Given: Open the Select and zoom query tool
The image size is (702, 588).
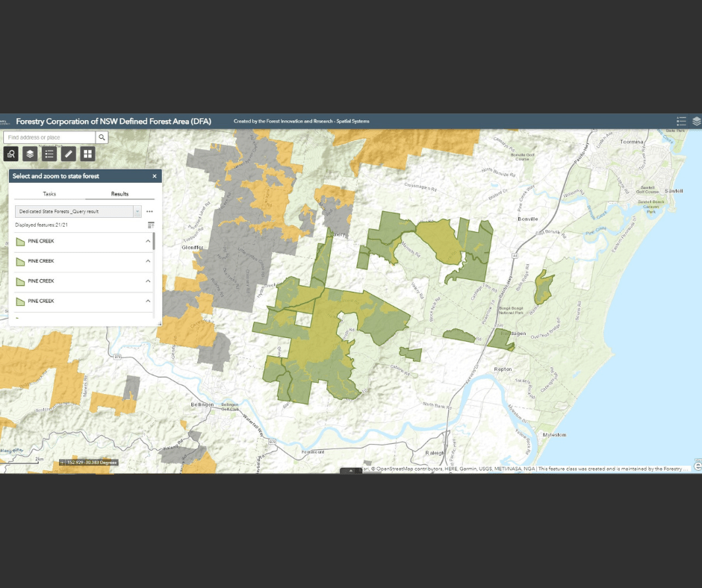Looking at the screenshot, I should pyautogui.click(x=11, y=154).
